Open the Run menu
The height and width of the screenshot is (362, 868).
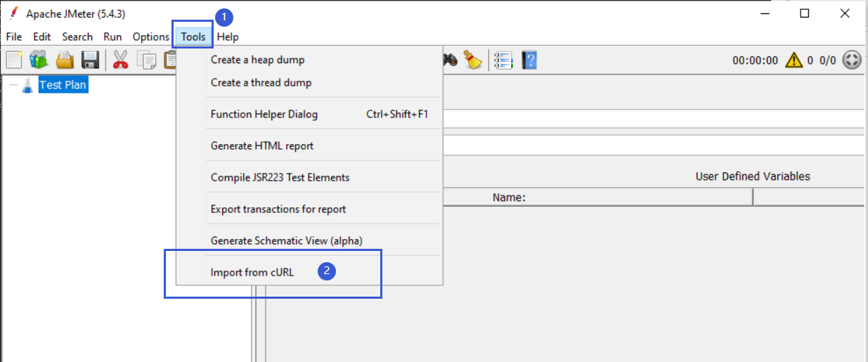pyautogui.click(x=112, y=37)
